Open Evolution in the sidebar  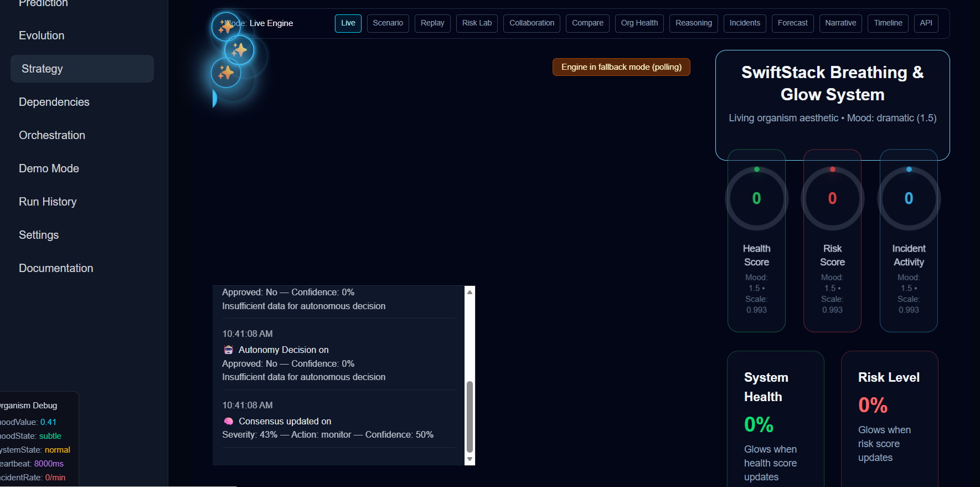tap(82, 35)
